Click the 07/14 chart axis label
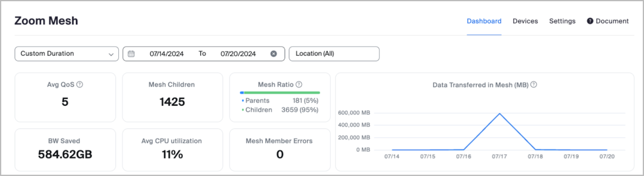 [392, 157]
